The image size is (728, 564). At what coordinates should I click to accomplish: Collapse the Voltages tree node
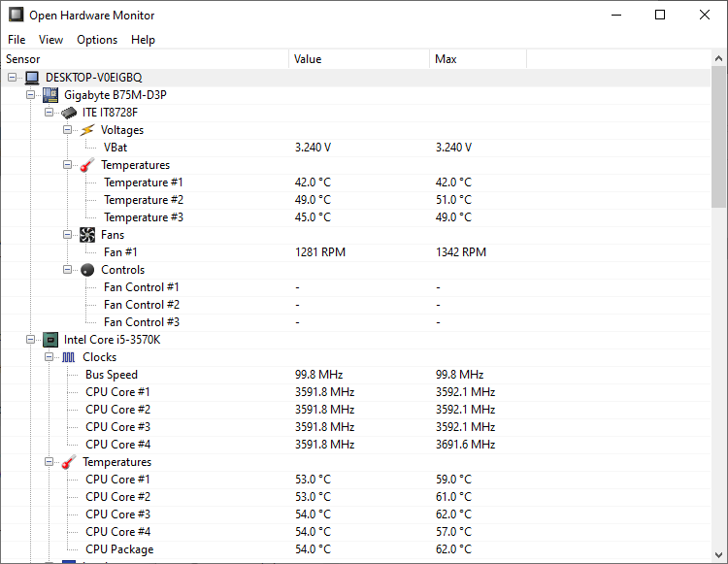68,130
